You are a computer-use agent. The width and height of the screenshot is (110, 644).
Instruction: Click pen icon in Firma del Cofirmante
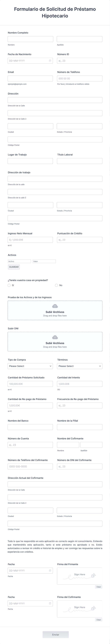(x=93, y=608)
